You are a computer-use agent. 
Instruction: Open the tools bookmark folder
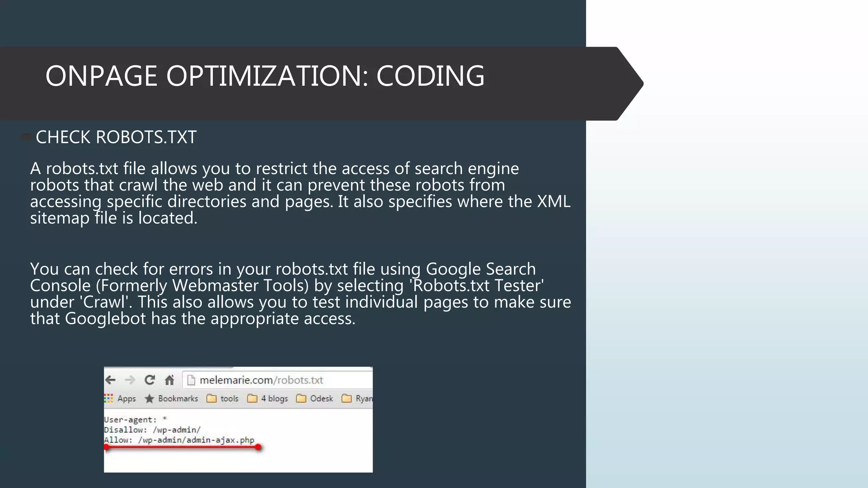pyautogui.click(x=223, y=399)
